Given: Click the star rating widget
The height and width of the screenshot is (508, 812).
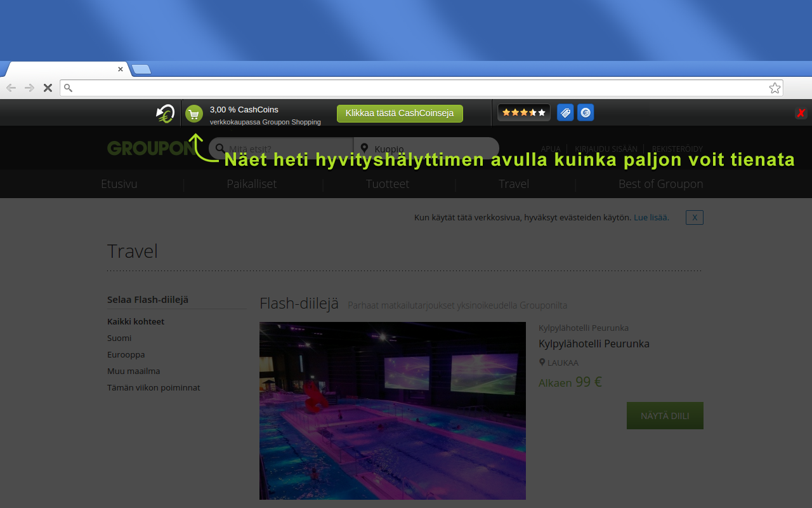Looking at the screenshot, I should [x=523, y=112].
